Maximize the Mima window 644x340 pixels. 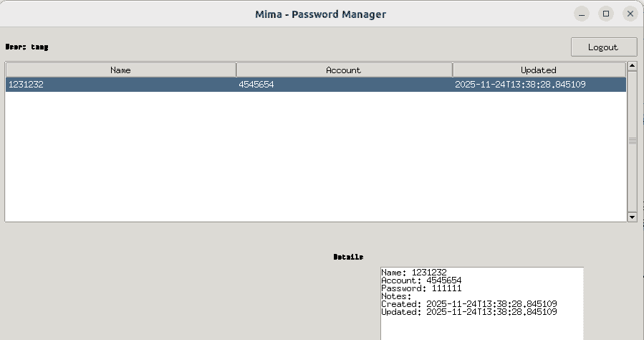pos(606,14)
